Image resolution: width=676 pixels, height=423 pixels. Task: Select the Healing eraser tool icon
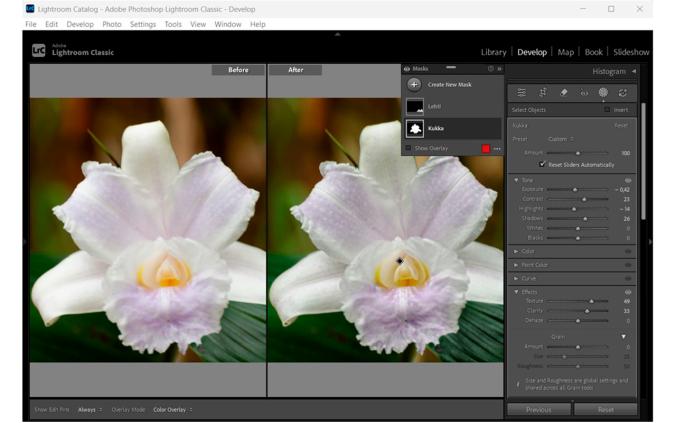click(563, 92)
